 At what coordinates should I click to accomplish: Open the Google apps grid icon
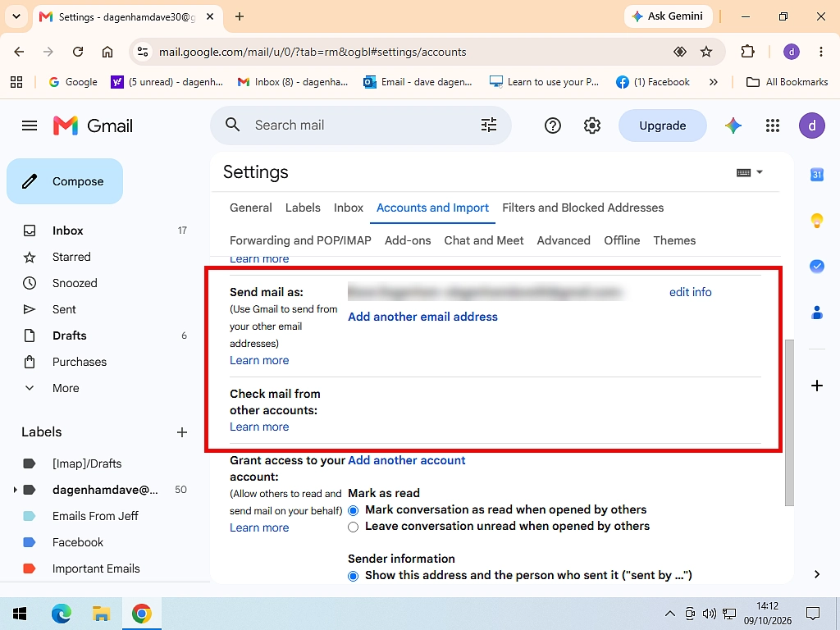(773, 126)
